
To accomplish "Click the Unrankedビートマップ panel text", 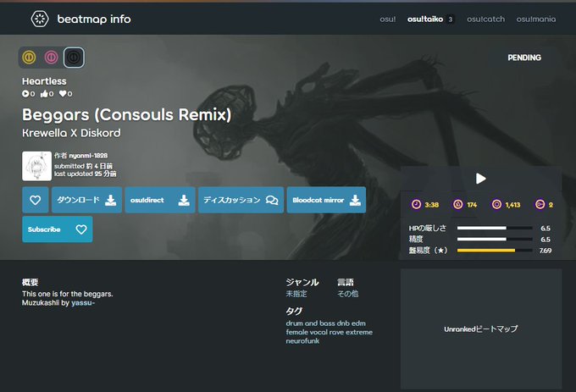I will click(x=481, y=329).
